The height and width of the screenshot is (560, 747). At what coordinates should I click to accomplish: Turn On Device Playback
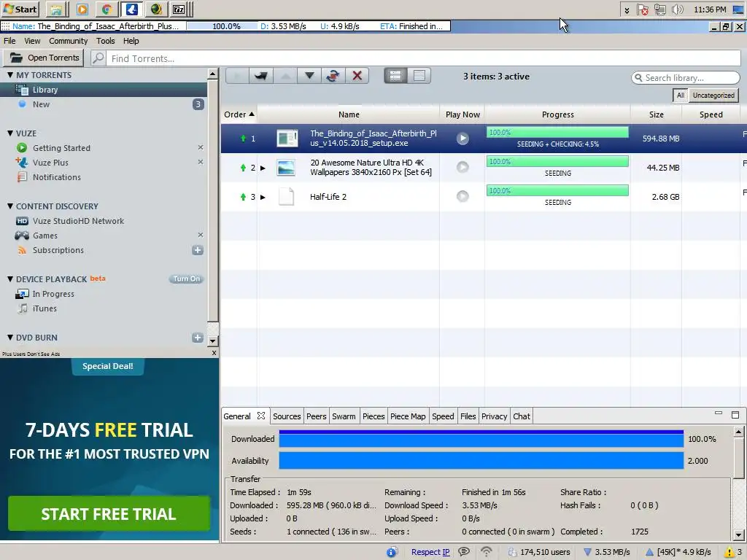tap(186, 279)
